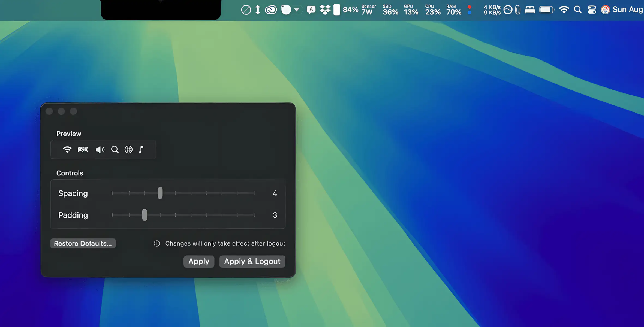Click the bed icon in menu bar
The height and width of the screenshot is (327, 644).
[x=530, y=10]
